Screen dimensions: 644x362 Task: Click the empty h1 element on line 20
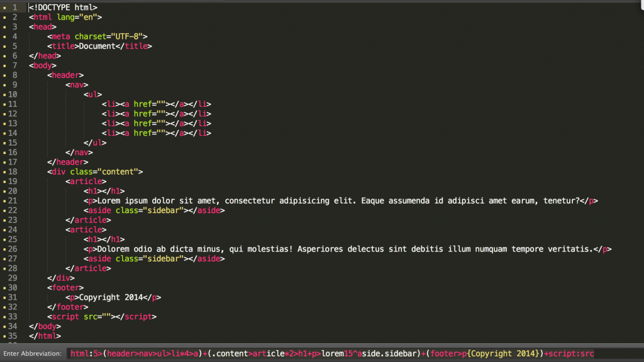coord(104,191)
